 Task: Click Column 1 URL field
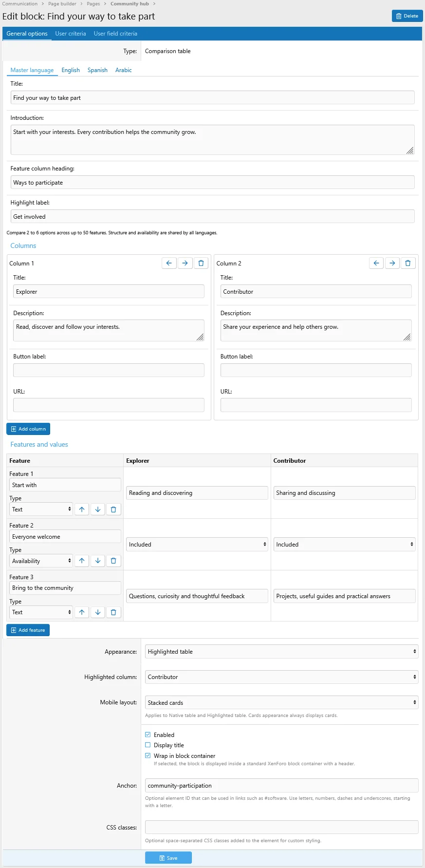(109, 405)
